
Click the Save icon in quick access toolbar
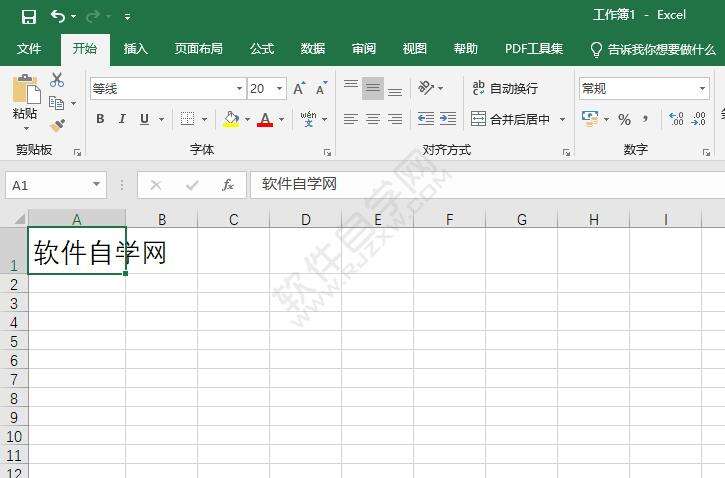[29, 17]
